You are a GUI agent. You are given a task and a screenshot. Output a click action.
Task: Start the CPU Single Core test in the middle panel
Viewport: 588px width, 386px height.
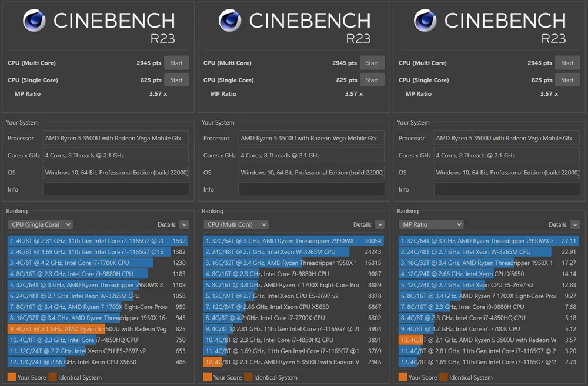[x=372, y=80]
